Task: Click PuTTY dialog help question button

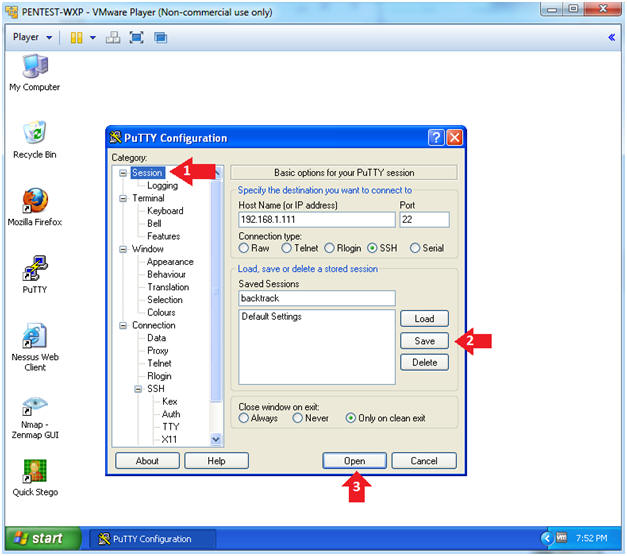Action: coord(436,138)
